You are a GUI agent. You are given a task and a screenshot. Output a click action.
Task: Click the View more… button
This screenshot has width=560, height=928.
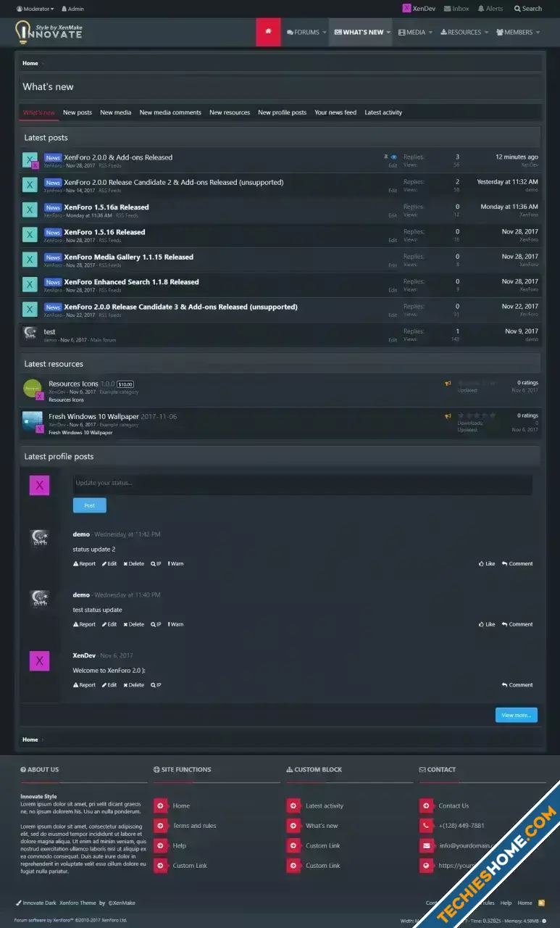[x=517, y=715]
